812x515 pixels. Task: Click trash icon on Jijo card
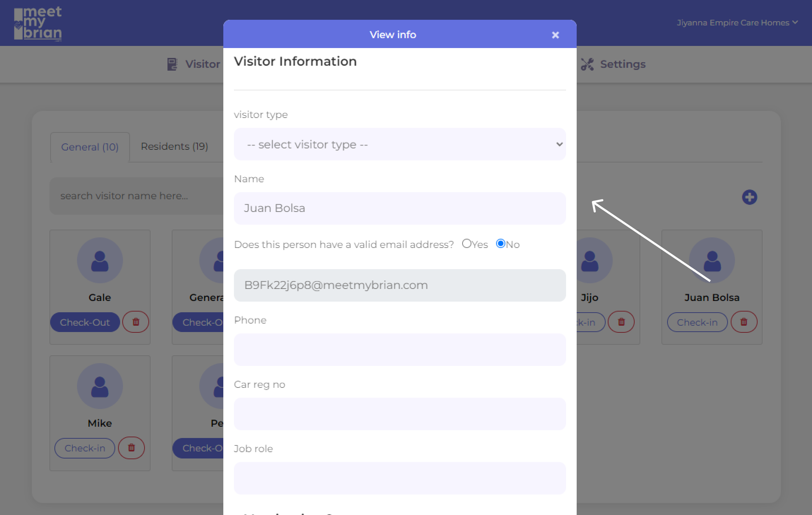pos(621,322)
